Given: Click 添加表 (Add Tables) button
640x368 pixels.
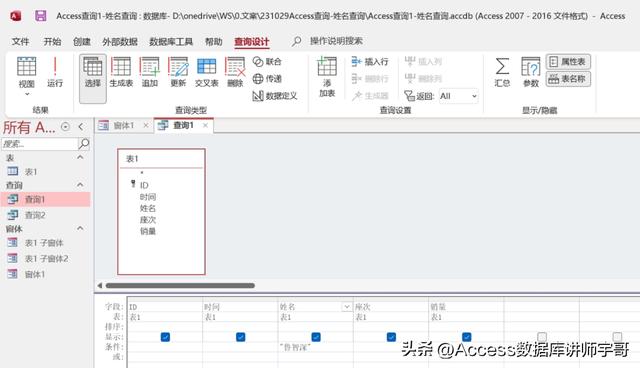Looking at the screenshot, I should (327, 77).
